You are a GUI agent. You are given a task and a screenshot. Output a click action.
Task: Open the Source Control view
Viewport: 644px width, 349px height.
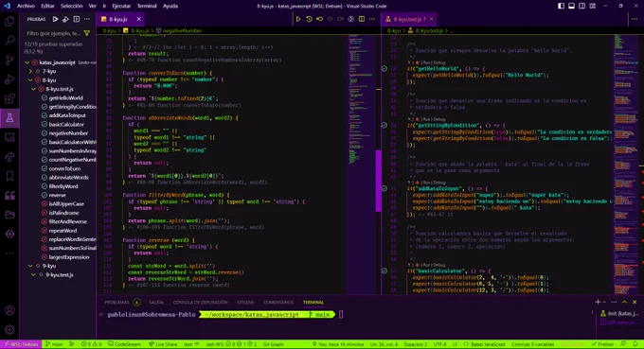coord(9,60)
